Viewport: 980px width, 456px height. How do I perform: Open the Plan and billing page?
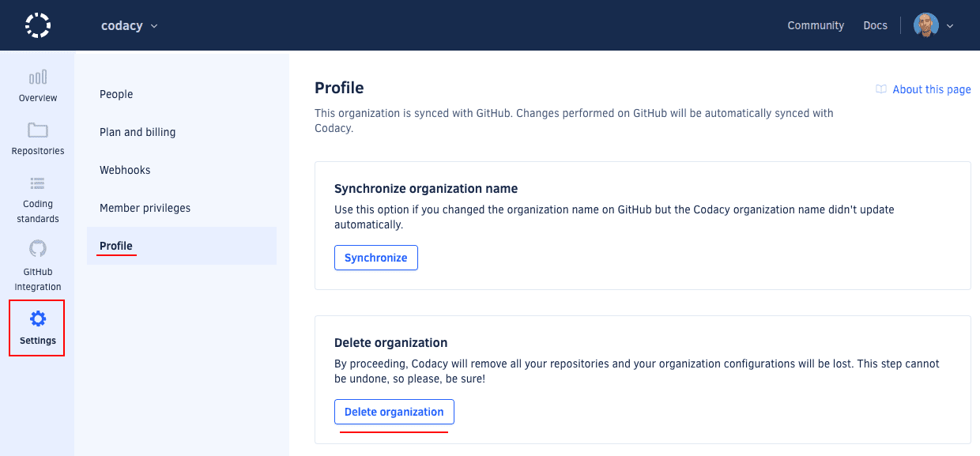point(138,132)
